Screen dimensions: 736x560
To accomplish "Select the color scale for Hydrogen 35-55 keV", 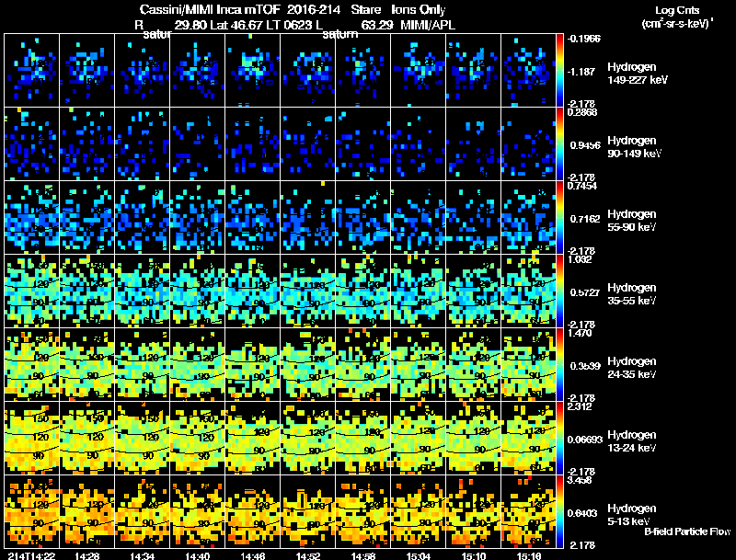I will 561,291.
